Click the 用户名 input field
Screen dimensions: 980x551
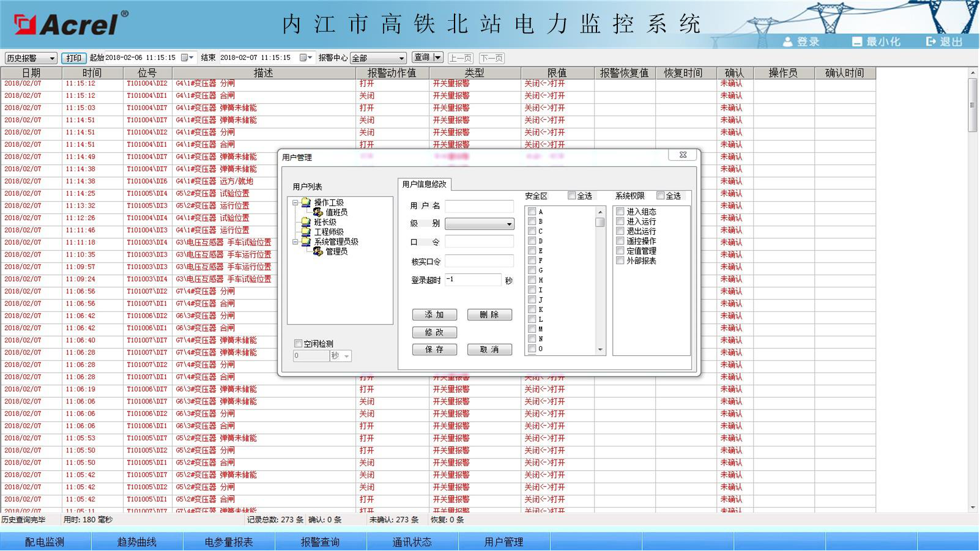pos(479,206)
